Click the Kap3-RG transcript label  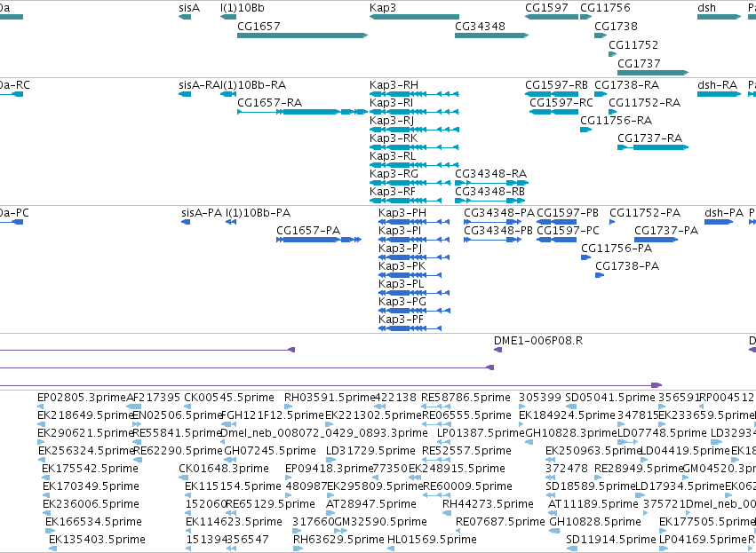[394, 173]
